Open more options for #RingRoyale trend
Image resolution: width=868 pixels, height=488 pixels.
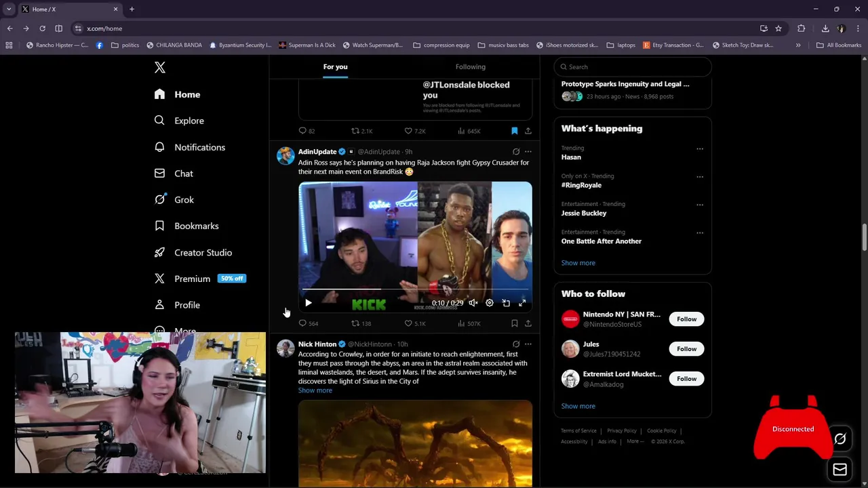tap(700, 177)
